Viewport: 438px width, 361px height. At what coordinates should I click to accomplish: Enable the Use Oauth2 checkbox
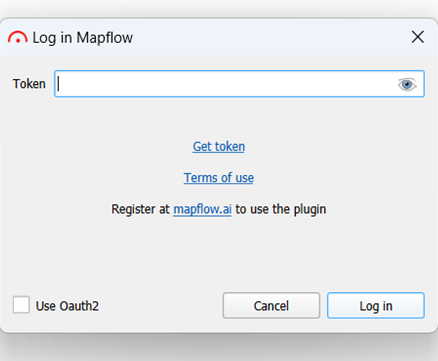(x=21, y=305)
